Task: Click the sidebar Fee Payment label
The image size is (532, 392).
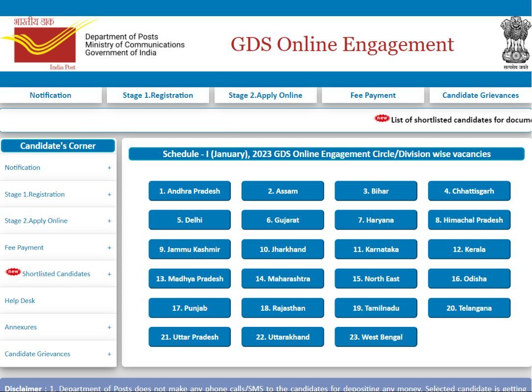Action: point(24,247)
